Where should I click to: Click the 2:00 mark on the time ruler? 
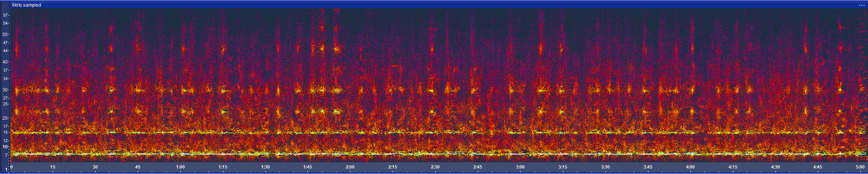350,167
